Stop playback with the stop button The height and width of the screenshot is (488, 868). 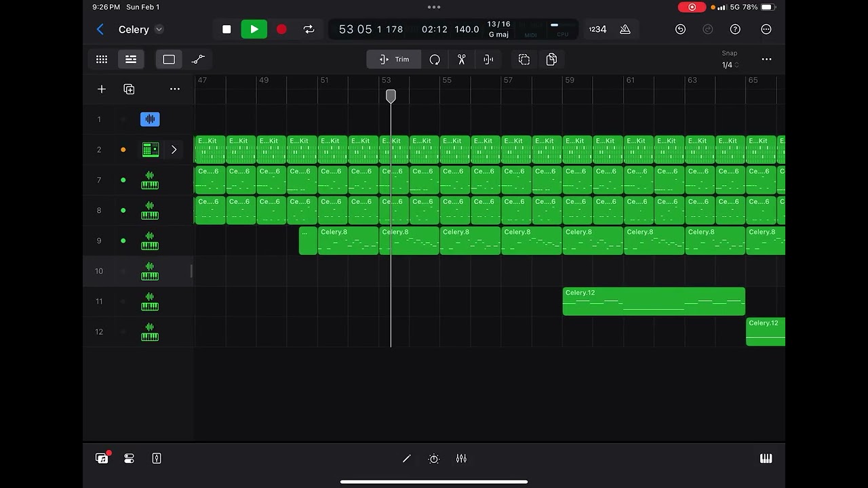tap(226, 29)
